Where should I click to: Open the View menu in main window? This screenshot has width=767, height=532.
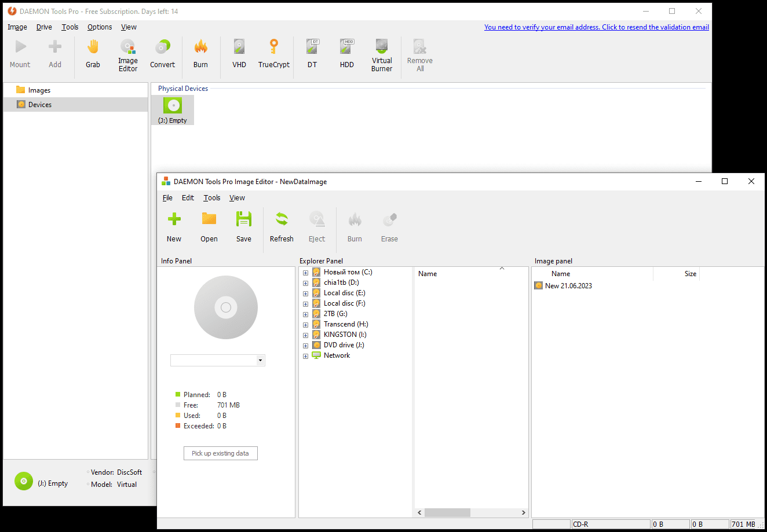(129, 27)
